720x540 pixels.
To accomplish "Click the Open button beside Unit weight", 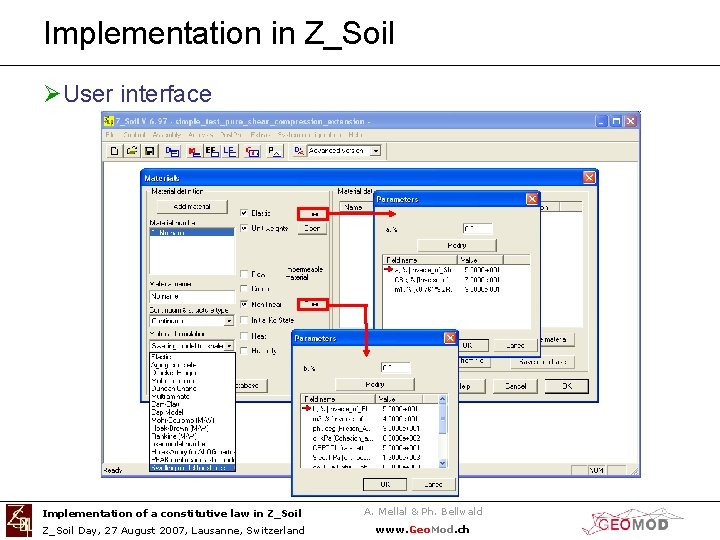I will click(312, 228).
